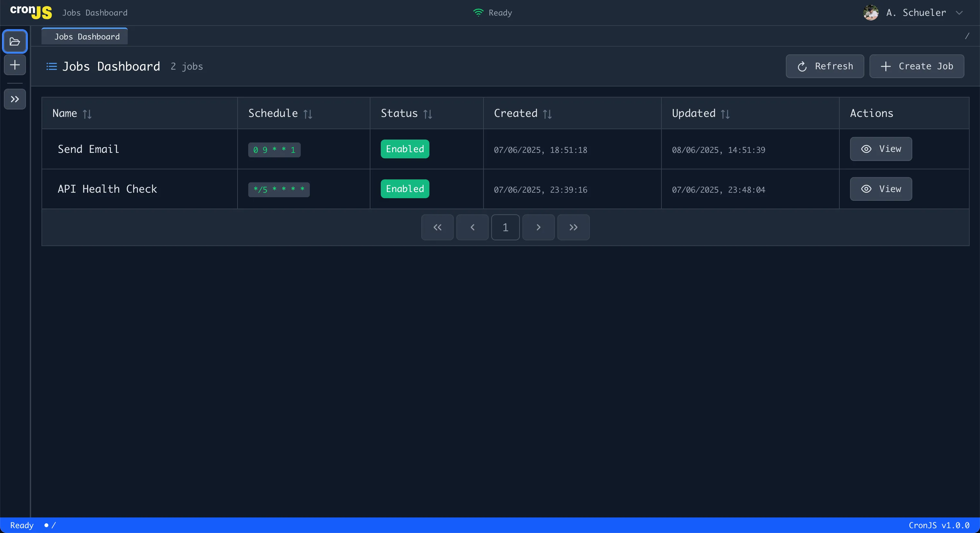Open the folder icon in the sidebar
This screenshot has width=980, height=533.
[15, 41]
